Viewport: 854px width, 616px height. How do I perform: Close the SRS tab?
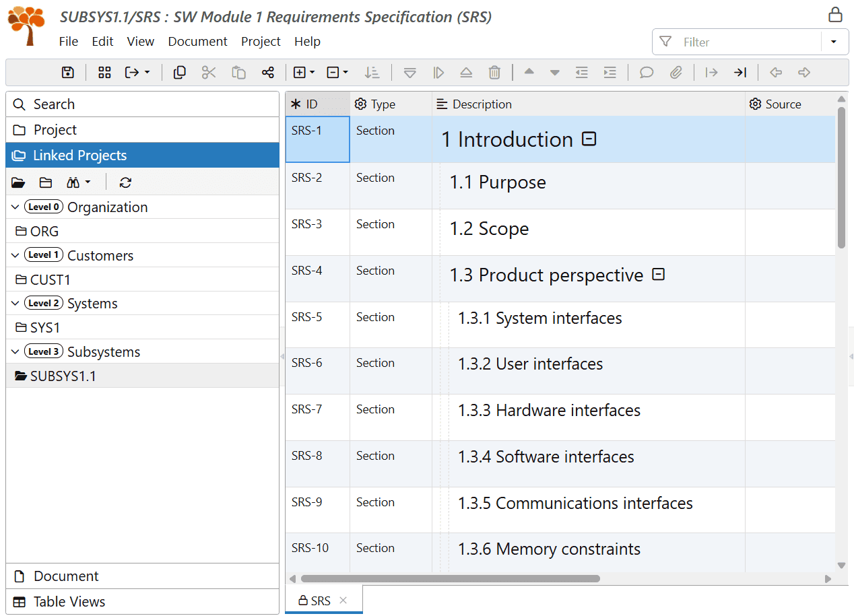coord(343,601)
